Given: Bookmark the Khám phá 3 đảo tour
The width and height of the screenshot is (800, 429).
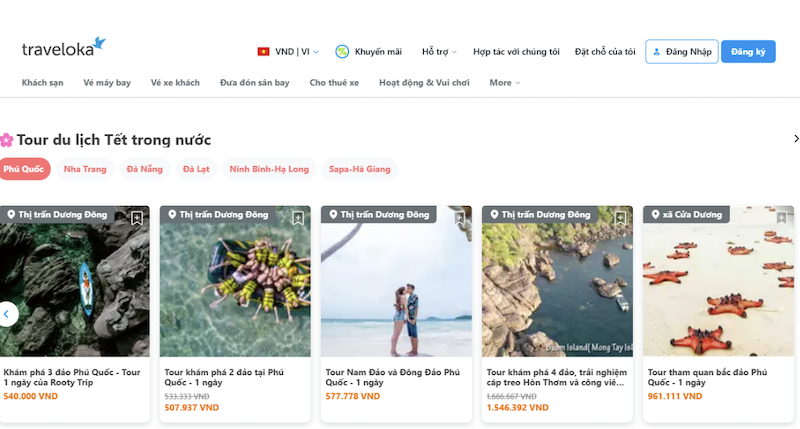Looking at the screenshot, I should tap(137, 218).
